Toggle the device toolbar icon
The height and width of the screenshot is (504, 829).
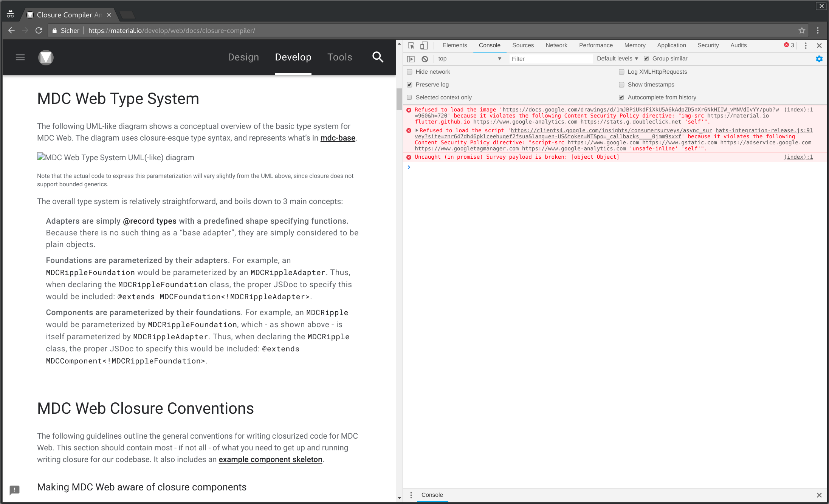pos(424,45)
